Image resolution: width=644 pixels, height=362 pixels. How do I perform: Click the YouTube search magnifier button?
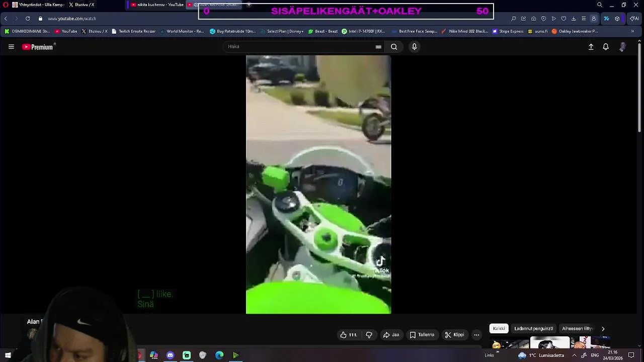click(394, 47)
